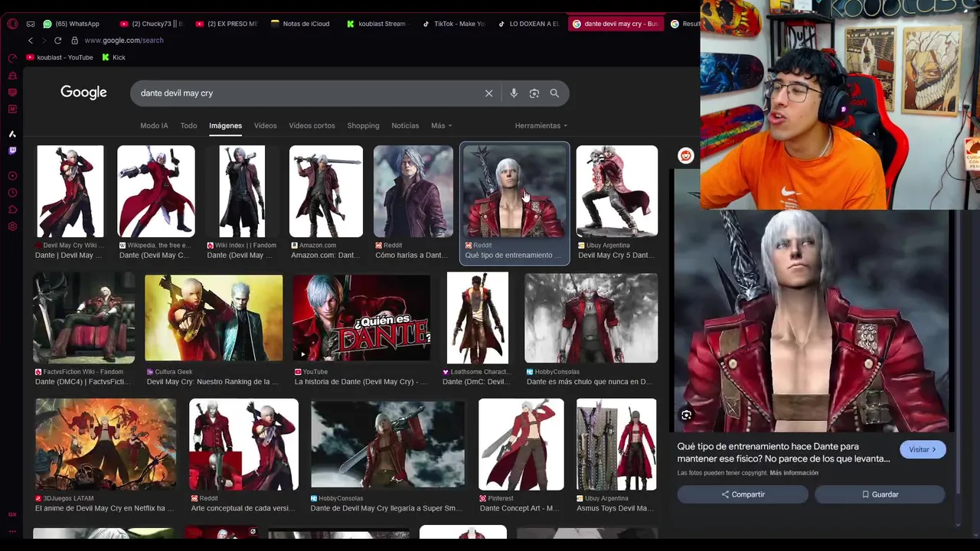The width and height of the screenshot is (980, 551).
Task: Click the Visitar button
Action: [923, 450]
